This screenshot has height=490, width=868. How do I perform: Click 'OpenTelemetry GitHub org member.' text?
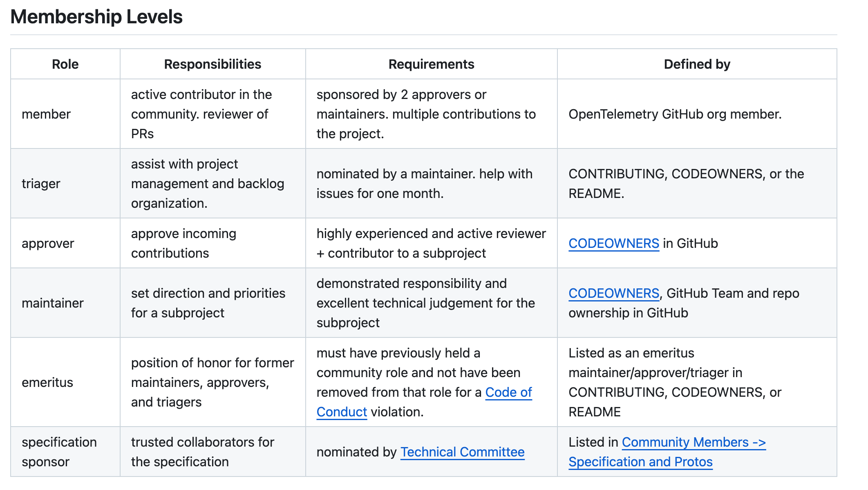pos(675,114)
